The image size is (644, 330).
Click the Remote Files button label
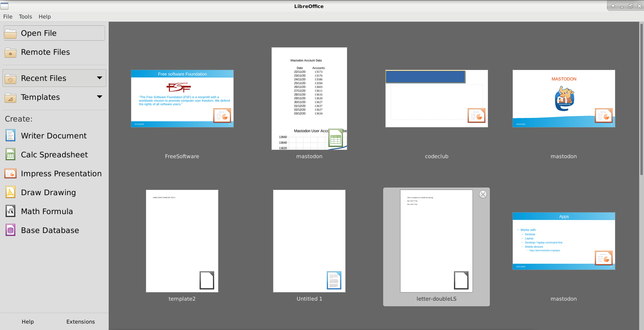45,52
